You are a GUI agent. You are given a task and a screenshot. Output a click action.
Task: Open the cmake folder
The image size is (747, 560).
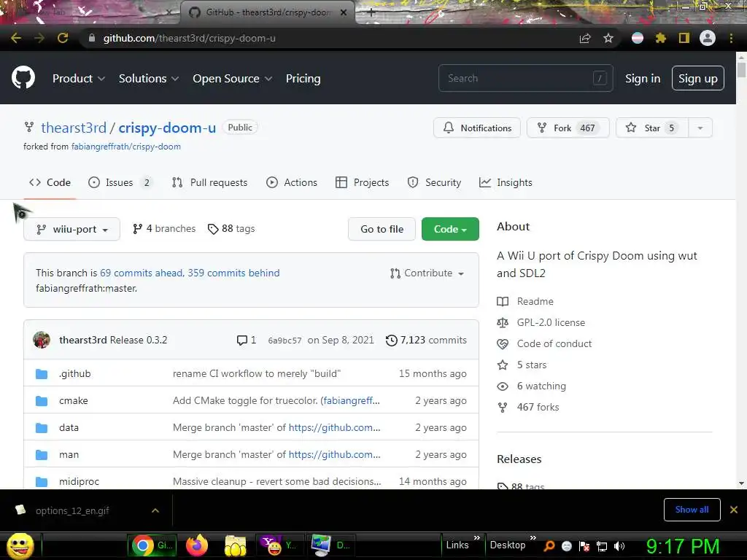74,400
